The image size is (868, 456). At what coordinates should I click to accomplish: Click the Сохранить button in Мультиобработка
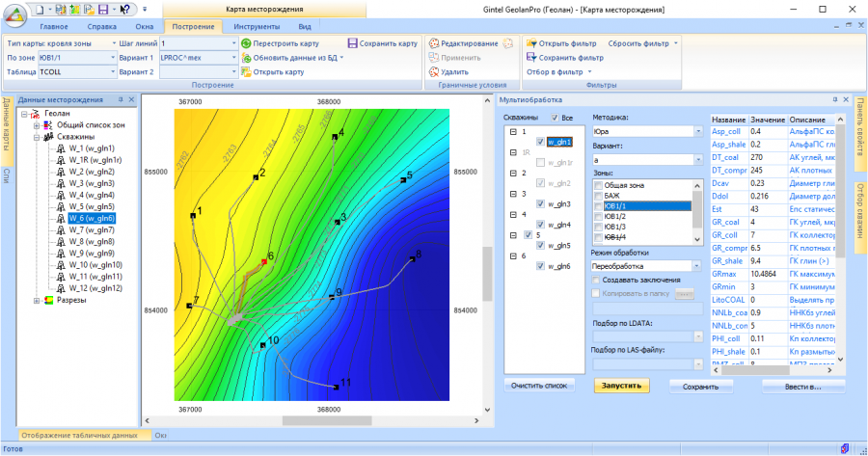pyautogui.click(x=701, y=387)
